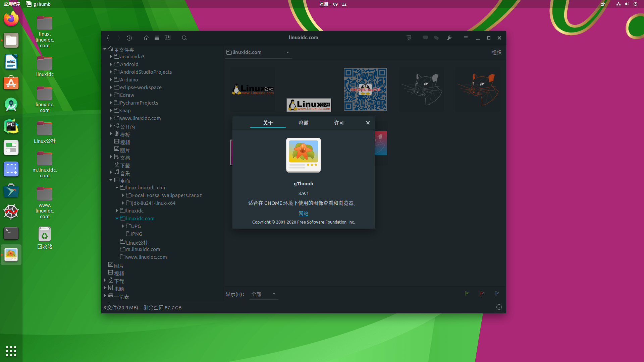Image resolution: width=644 pixels, height=362 pixels.
Task: Expand the AndroidStudioProjects folder
Action: [x=111, y=72]
